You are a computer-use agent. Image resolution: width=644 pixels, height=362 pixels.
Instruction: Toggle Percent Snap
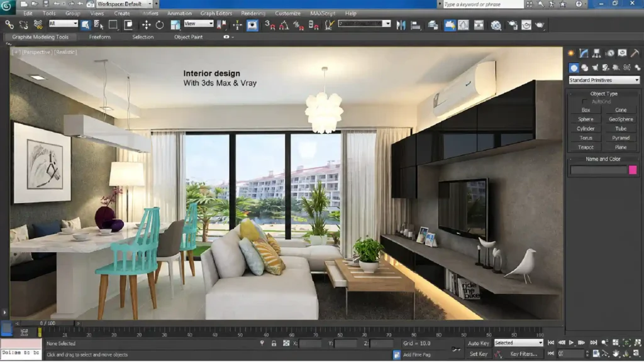pos(299,25)
